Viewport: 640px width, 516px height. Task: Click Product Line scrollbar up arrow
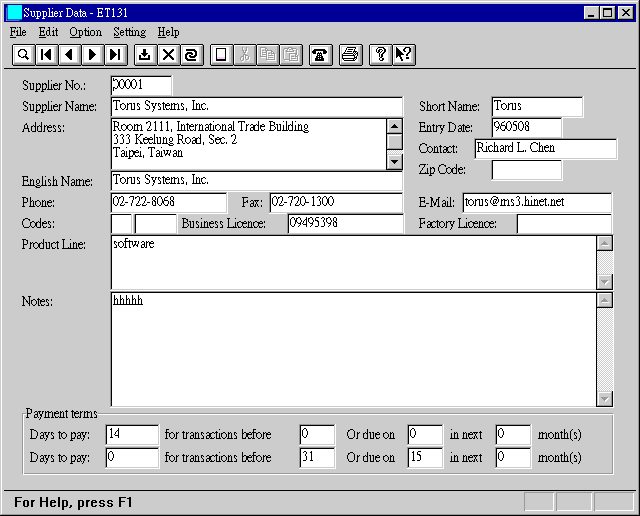[604, 243]
